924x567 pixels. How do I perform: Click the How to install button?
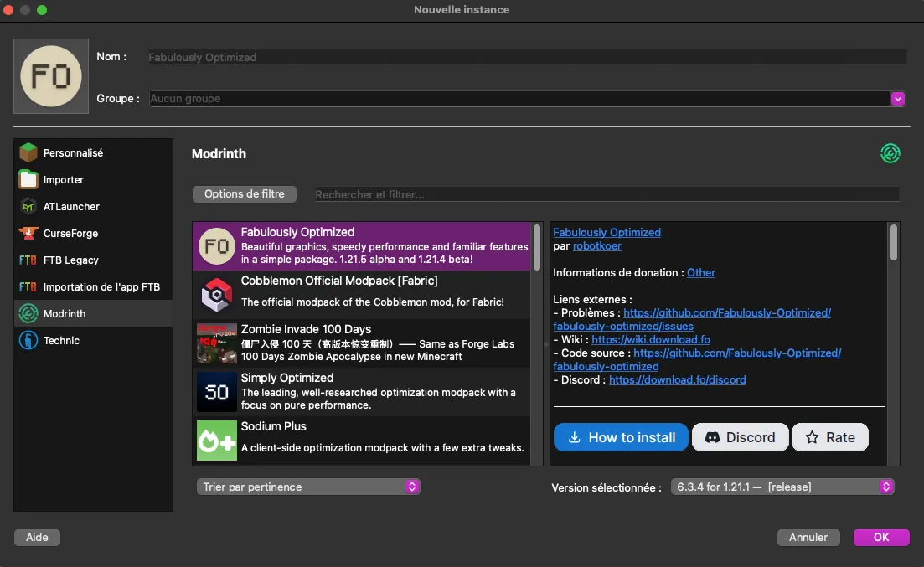621,437
